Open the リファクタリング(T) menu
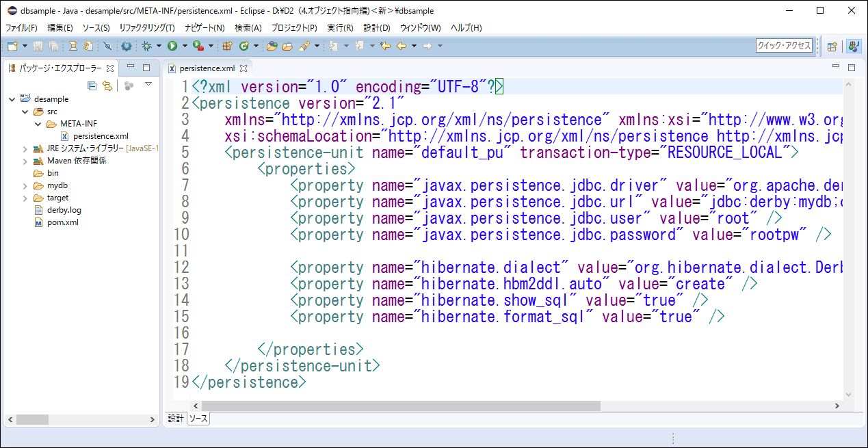 click(147, 28)
